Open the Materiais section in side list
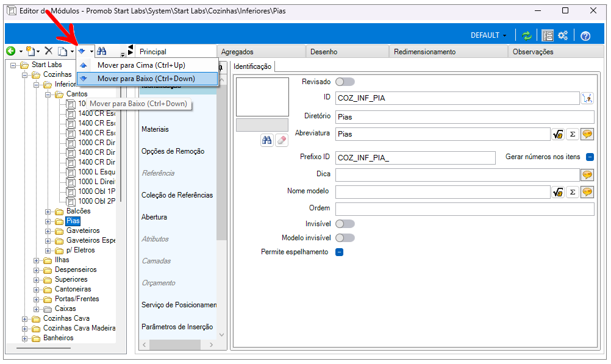This screenshot has width=611, height=364. pos(155,129)
